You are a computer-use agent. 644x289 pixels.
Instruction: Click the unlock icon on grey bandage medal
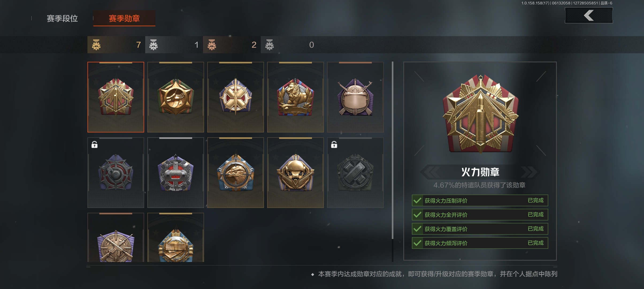[x=334, y=145]
